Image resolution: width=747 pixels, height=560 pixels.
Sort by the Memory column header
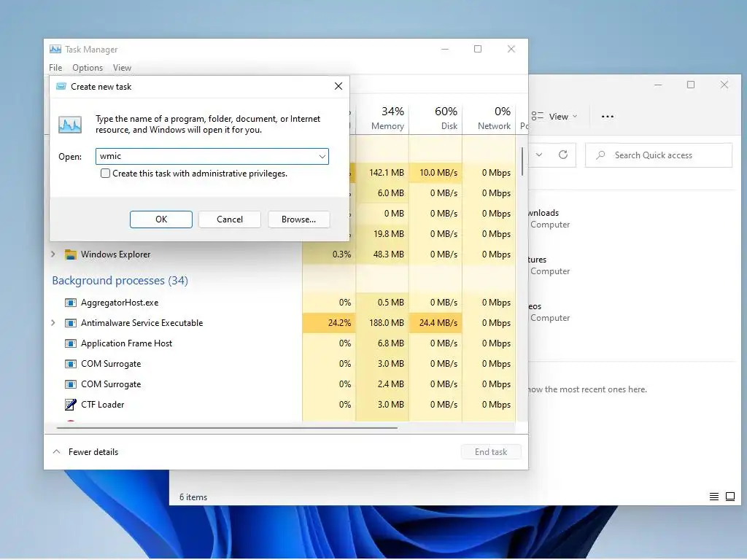[x=382, y=118]
